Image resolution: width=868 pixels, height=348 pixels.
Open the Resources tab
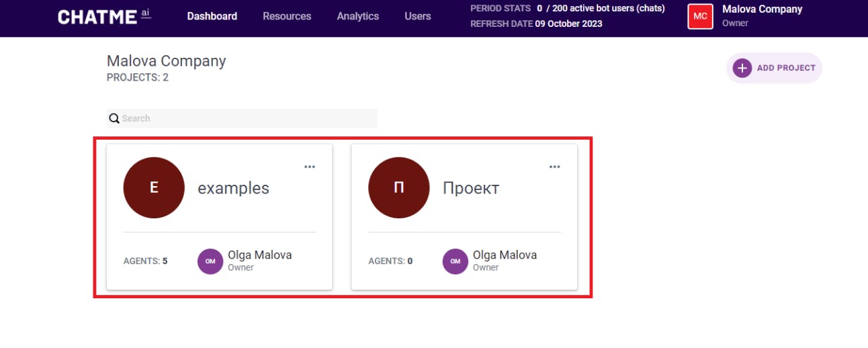[287, 16]
